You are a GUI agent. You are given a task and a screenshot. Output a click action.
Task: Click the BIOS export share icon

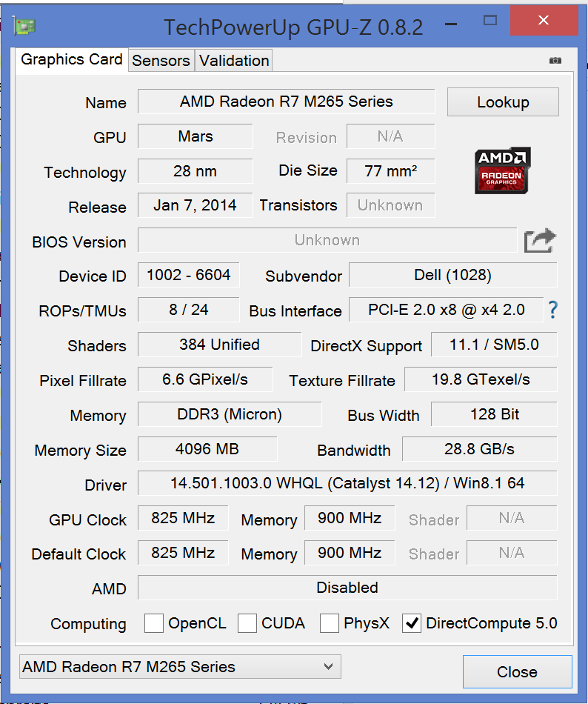pos(540,241)
